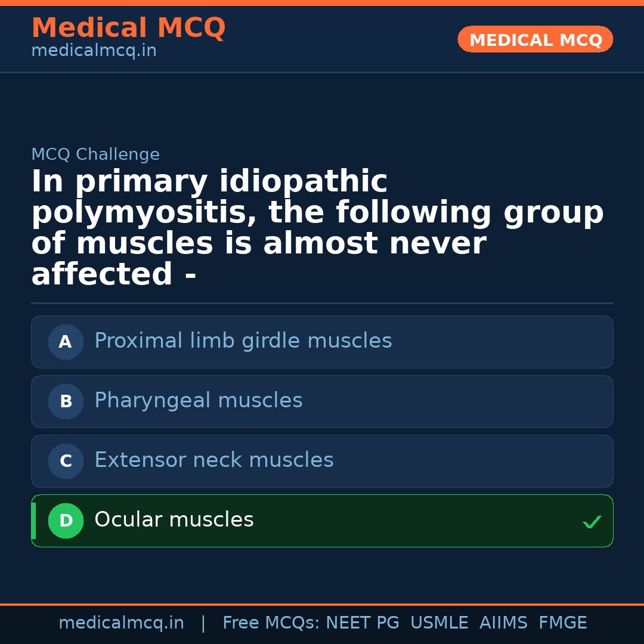Expand the MCQ Challenge section
Image resolution: width=644 pixels, height=644 pixels.
tap(95, 154)
